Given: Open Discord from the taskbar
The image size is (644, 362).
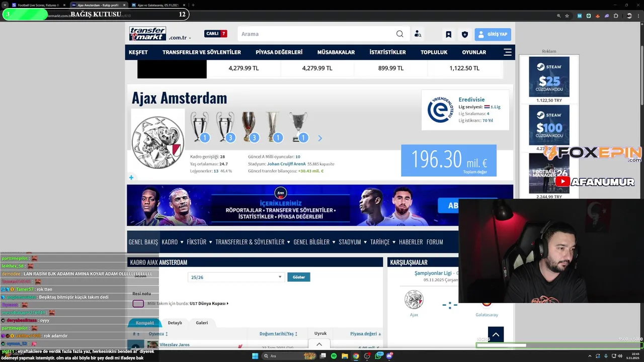Looking at the screenshot, I should [x=390, y=356].
